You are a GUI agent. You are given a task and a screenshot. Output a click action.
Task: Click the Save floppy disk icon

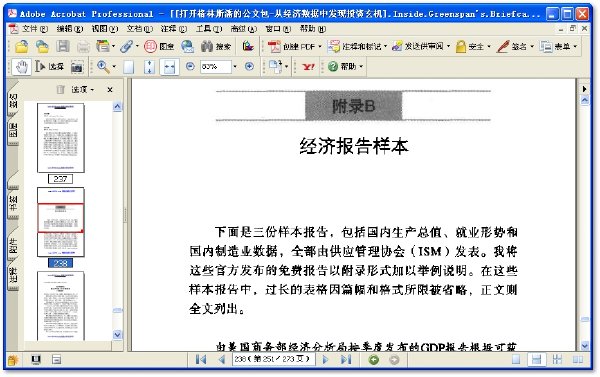(x=63, y=46)
